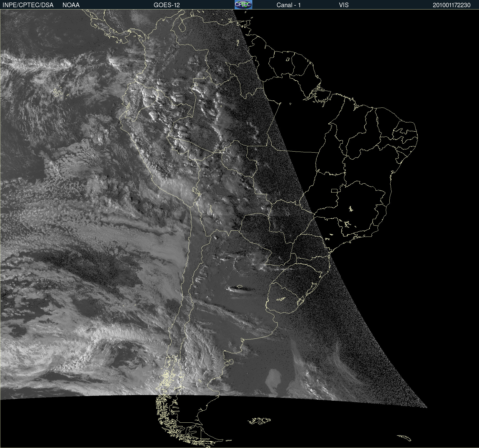The width and height of the screenshot is (479, 448).
Task: Select the VIS label in header
Action: (x=344, y=5)
